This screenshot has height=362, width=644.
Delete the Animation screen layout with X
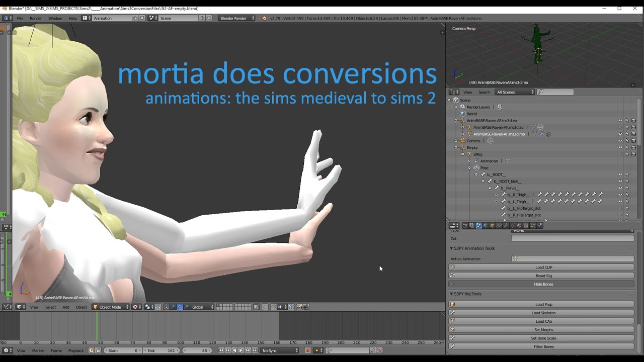(142, 18)
